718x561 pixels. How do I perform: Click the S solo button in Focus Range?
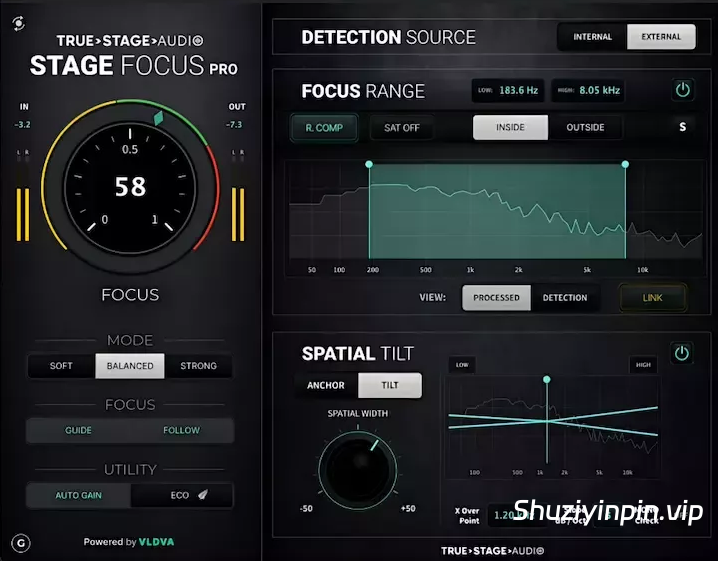pyautogui.click(x=682, y=127)
